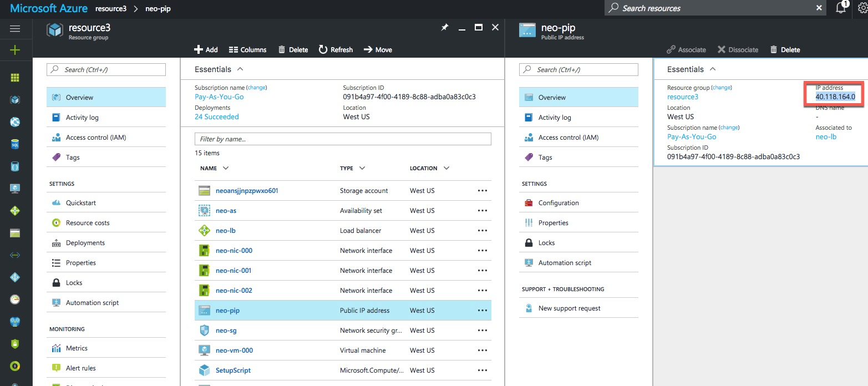Click Add in resource3 toolbar

coord(206,50)
